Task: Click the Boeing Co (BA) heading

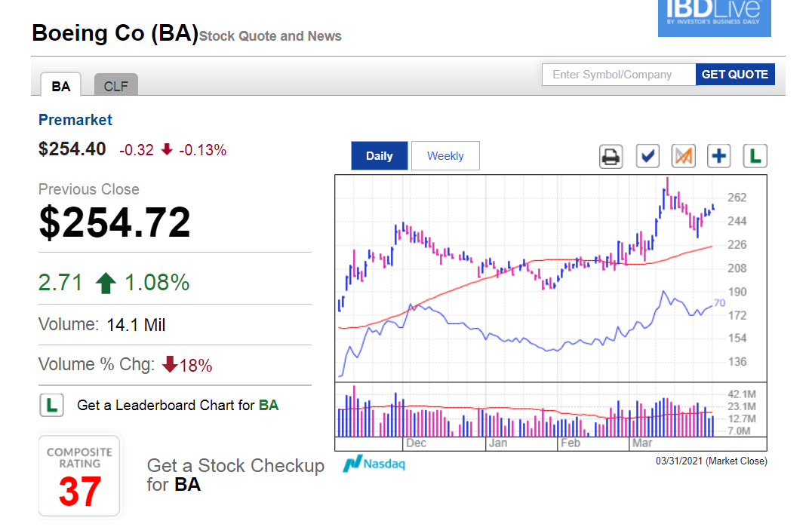Action: (x=115, y=33)
